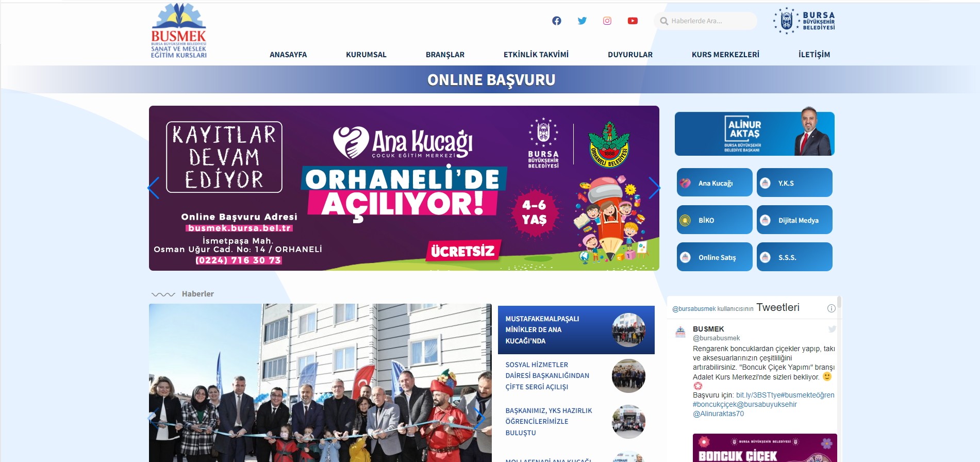Viewport: 980px width, 462px height.
Task: Click the Dijital Medya button icon
Action: tap(766, 220)
